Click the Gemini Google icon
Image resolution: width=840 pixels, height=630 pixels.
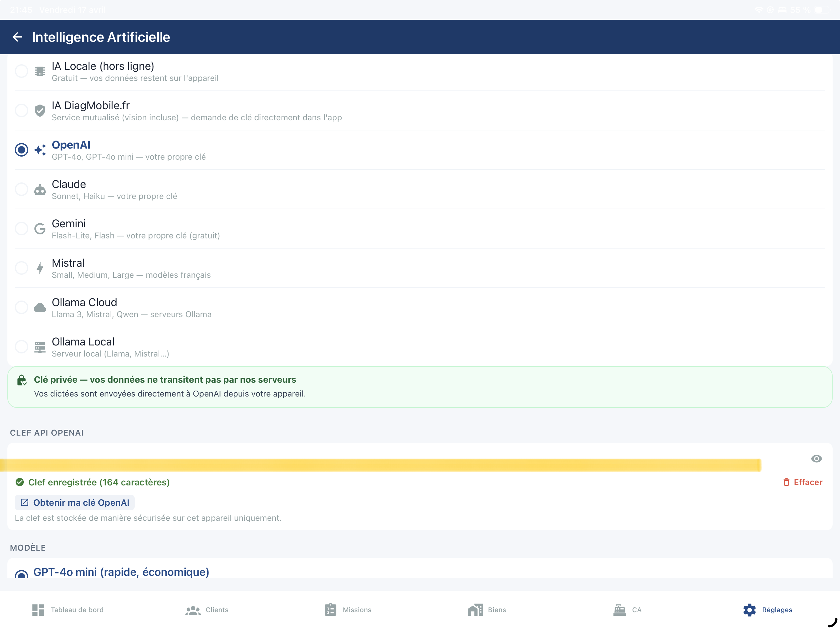(40, 228)
